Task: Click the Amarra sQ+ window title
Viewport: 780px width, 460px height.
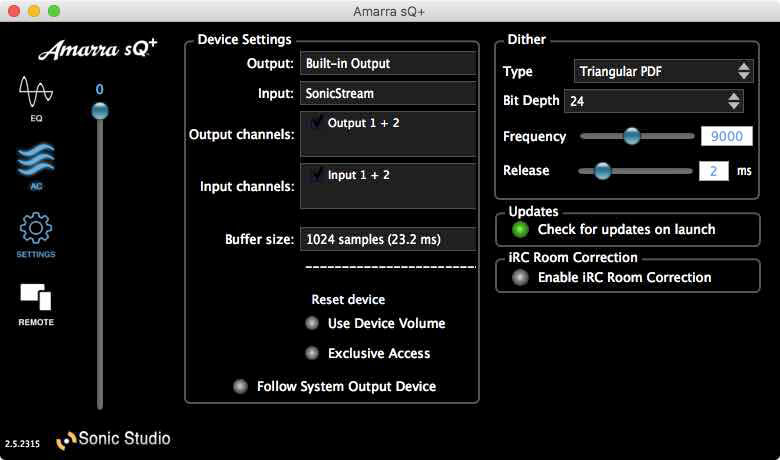Action: point(389,11)
